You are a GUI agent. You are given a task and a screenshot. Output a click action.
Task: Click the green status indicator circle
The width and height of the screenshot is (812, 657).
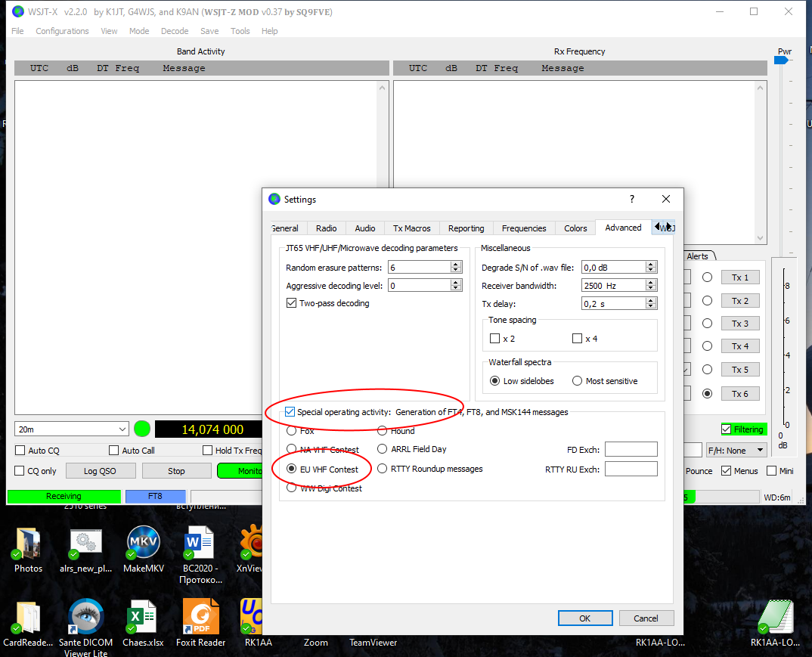[x=142, y=429]
